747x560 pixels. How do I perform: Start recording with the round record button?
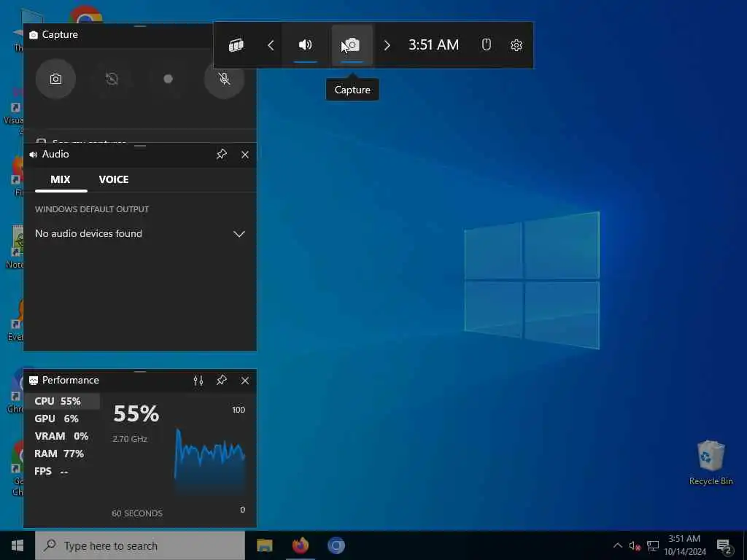tap(168, 79)
